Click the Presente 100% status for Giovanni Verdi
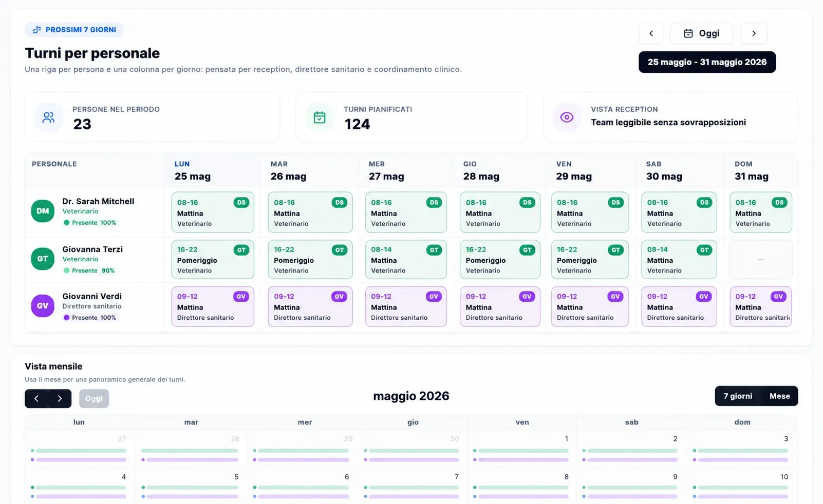This screenshot has height=504, width=823. coord(90,318)
